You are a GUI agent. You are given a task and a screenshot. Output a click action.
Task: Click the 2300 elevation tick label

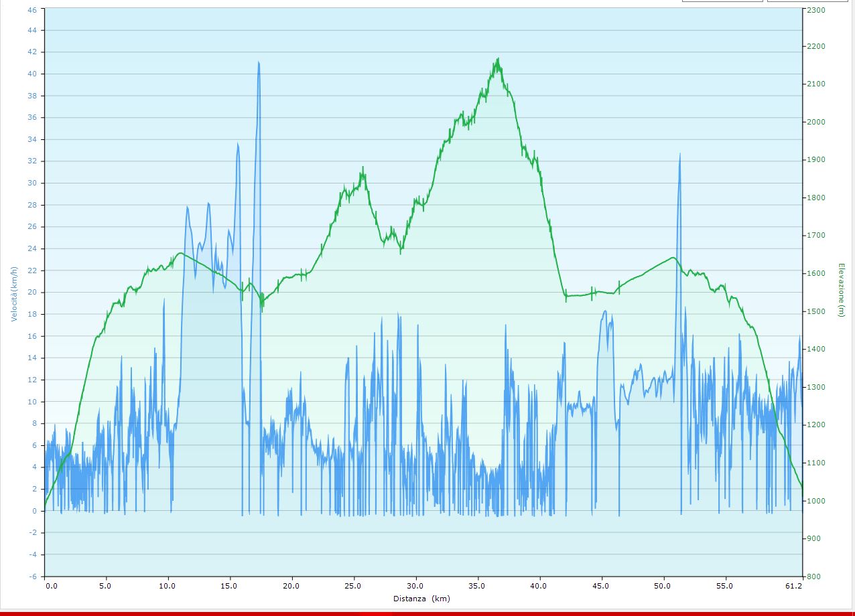tap(816, 10)
